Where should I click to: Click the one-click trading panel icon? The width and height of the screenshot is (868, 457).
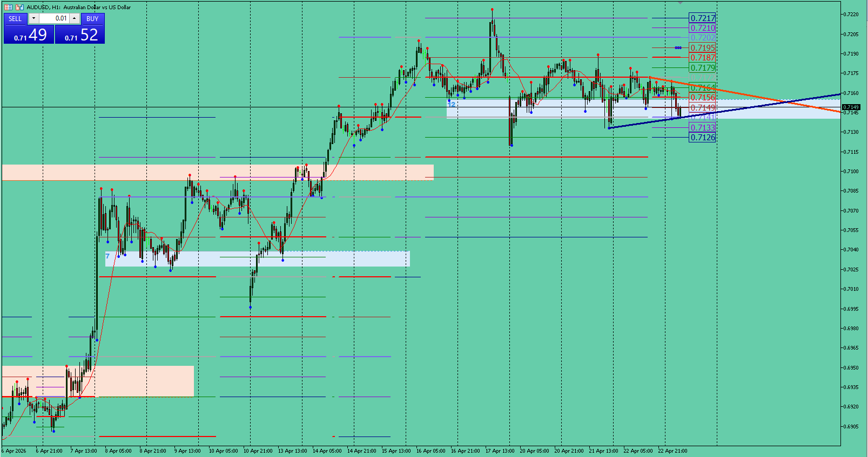8,7
